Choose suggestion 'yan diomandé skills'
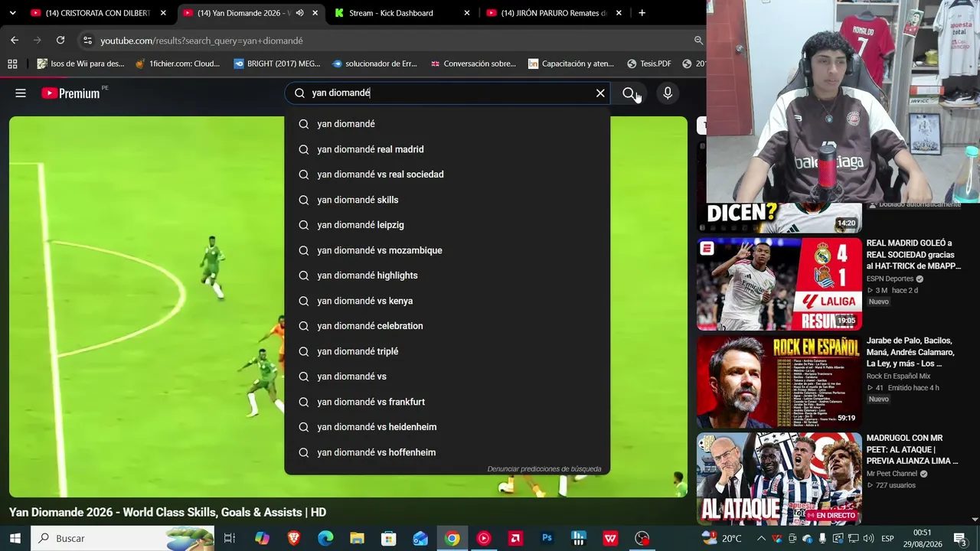Screen dimensions: 980x551 point(447,200)
